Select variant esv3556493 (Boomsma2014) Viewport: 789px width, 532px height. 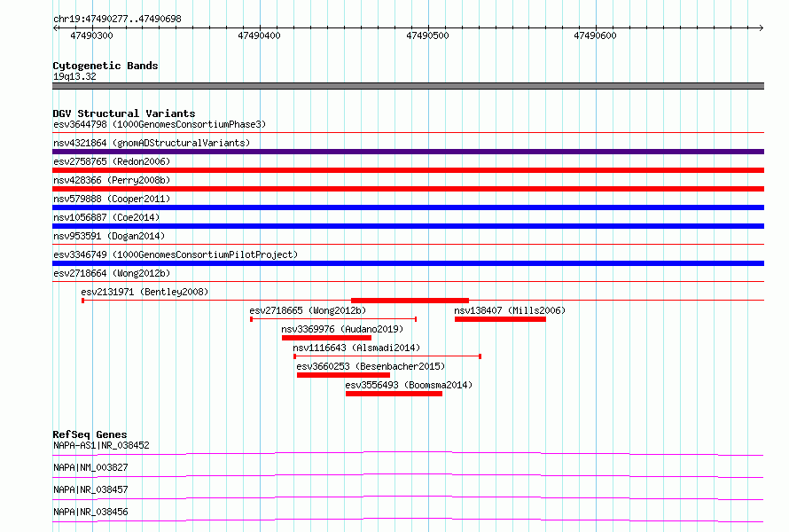[409, 385]
